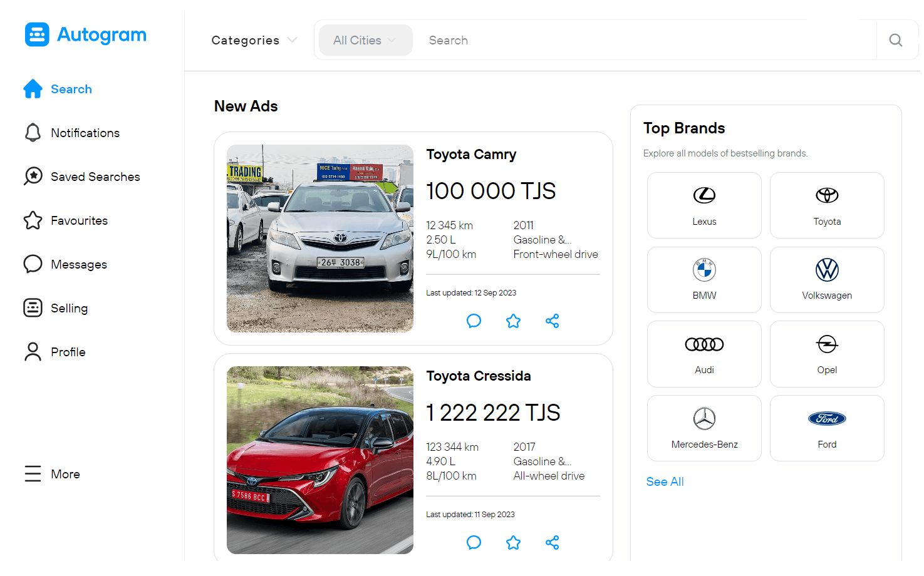Share the Toyota Camry ad

click(552, 321)
